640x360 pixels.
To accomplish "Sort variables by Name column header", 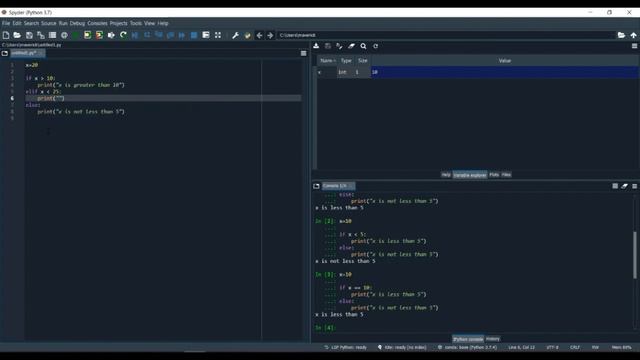I will point(327,60).
